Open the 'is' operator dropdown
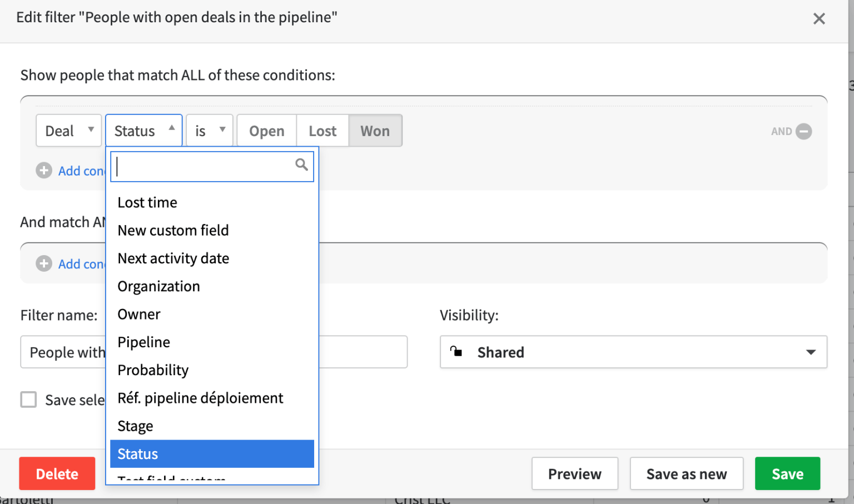This screenshot has width=854, height=504. 209,131
